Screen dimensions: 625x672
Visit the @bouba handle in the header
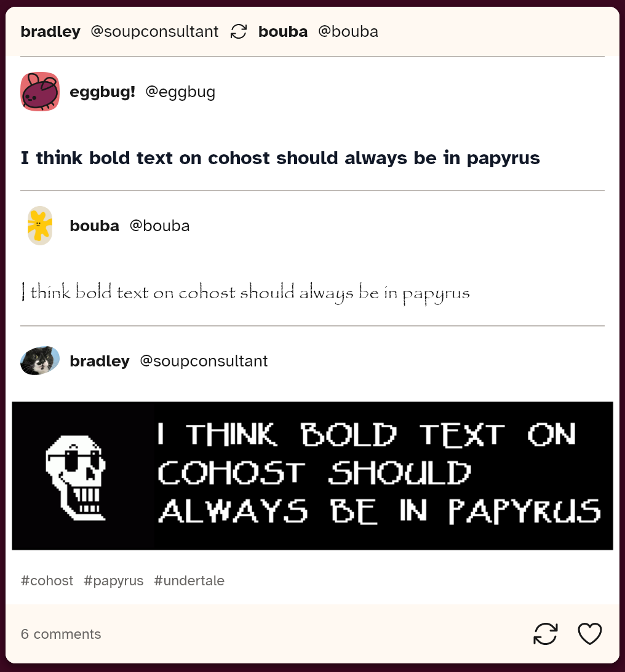[x=348, y=32]
